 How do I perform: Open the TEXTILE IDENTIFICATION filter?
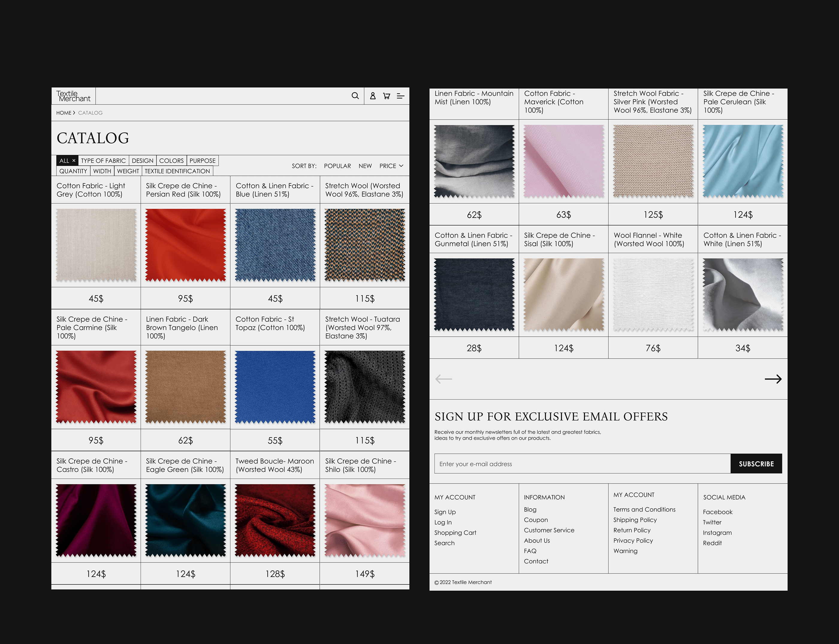177,171
